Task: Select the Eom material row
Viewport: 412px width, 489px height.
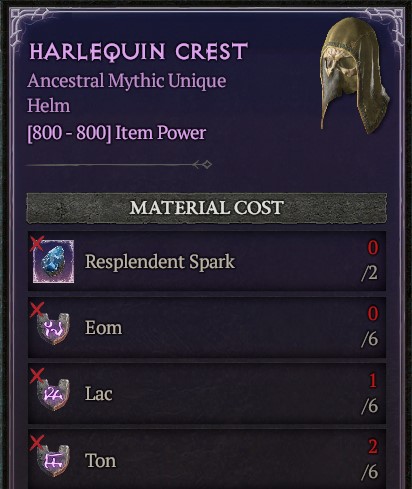Action: tap(207, 328)
